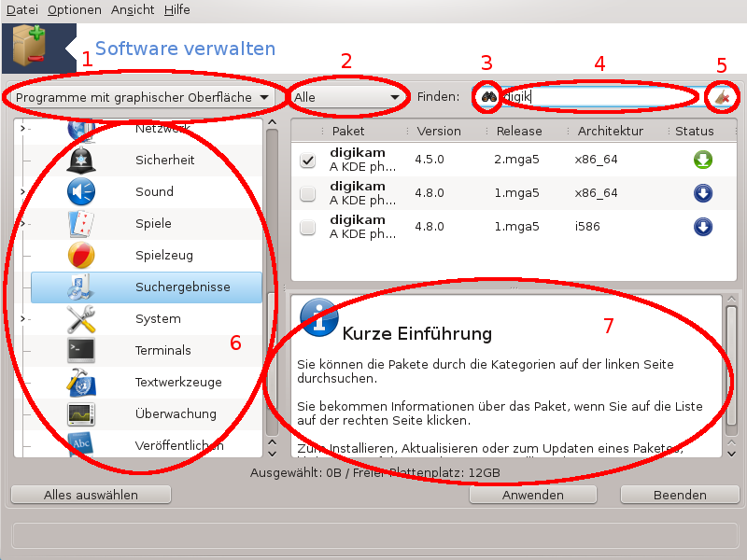Select the Suchergebnisse category row
The image size is (747, 560).
click(x=147, y=287)
